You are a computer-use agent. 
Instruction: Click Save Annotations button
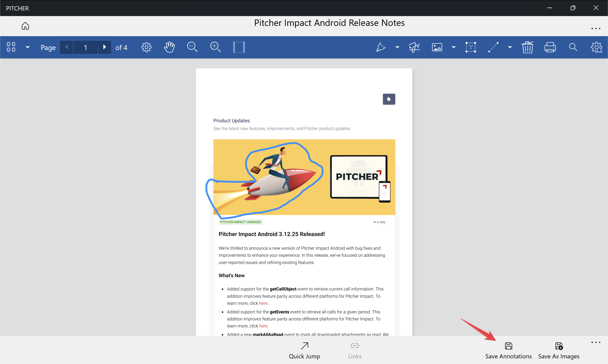(508, 351)
